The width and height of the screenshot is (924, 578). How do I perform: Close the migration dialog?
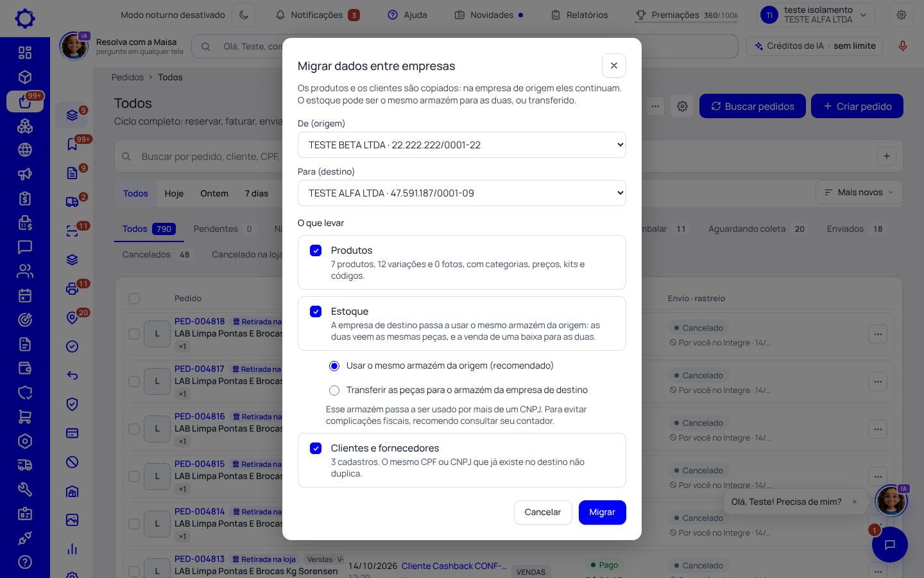[x=614, y=66]
